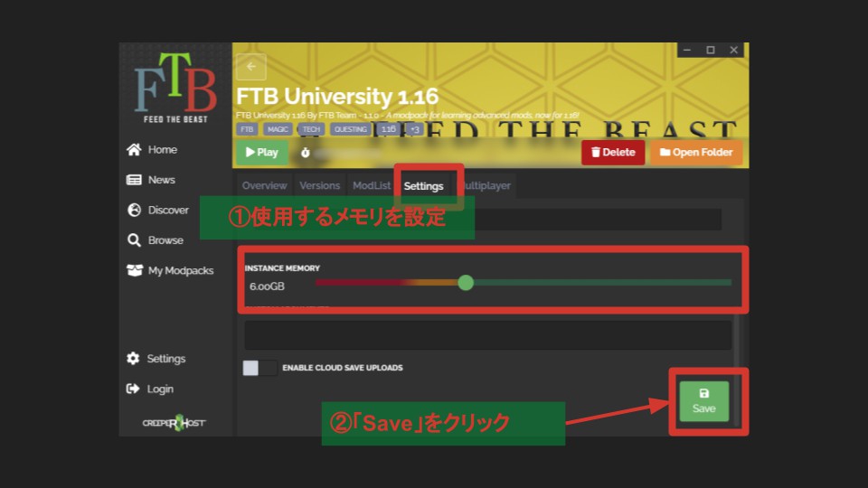Switch to the Versions tab

pyautogui.click(x=319, y=186)
